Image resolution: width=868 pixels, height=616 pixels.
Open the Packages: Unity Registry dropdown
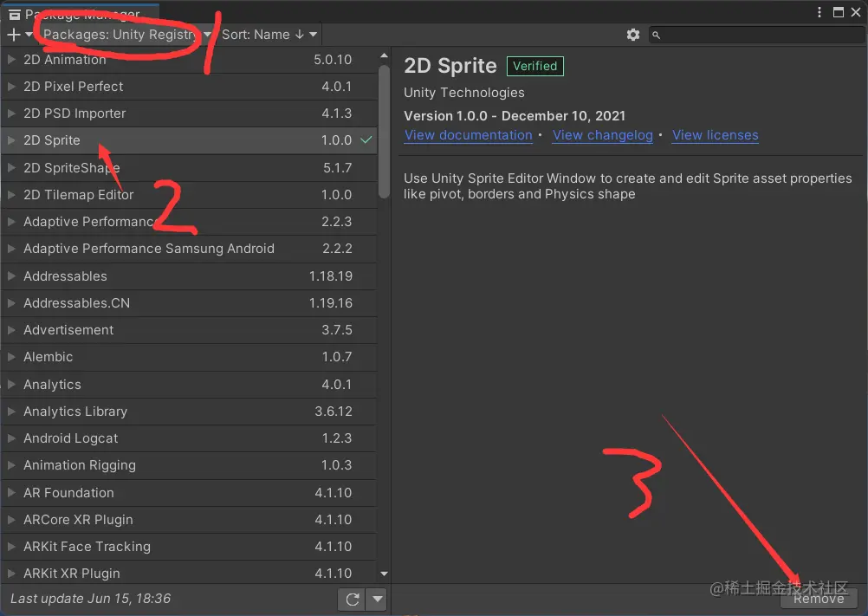tap(126, 35)
